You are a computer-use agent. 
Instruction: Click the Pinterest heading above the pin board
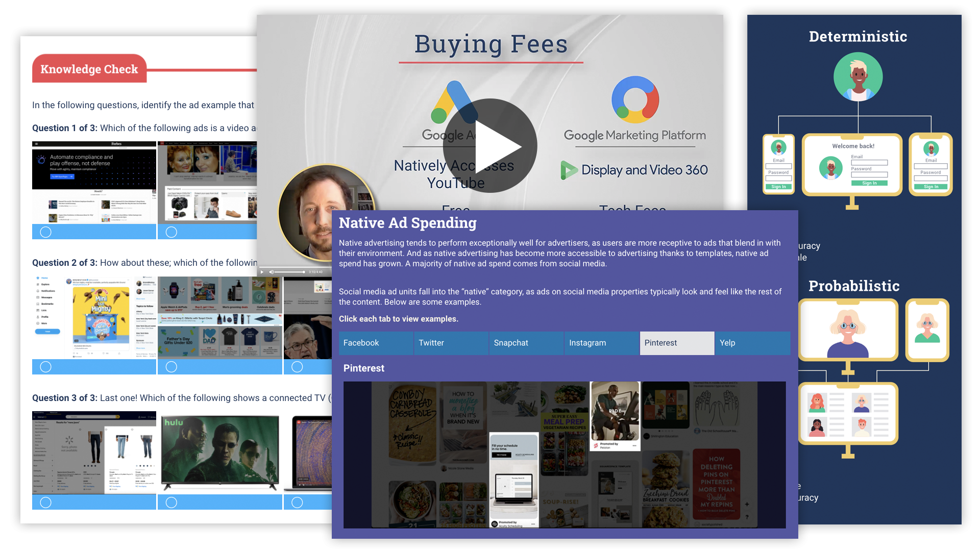364,368
